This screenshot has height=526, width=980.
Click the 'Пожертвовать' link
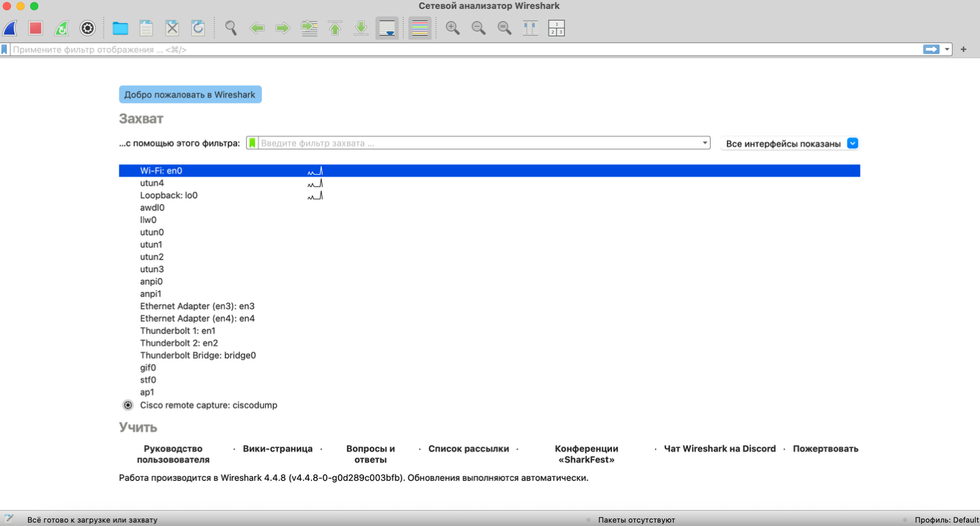825,449
